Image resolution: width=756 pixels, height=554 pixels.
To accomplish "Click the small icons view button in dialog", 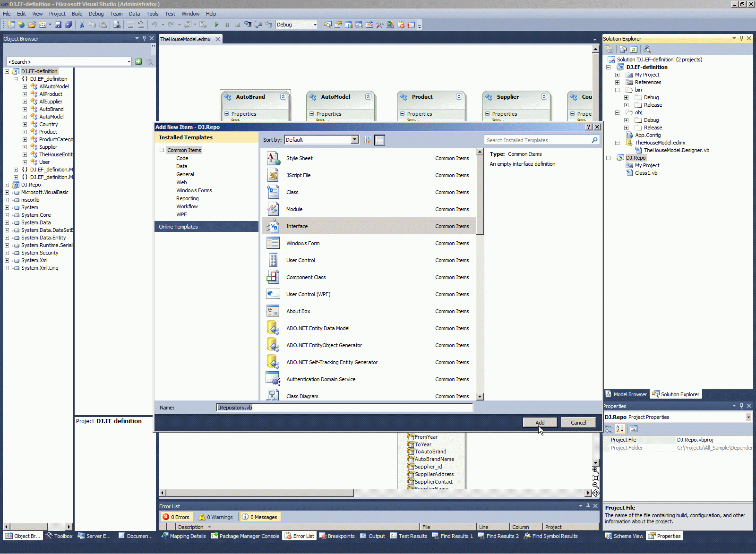I will pyautogui.click(x=368, y=140).
